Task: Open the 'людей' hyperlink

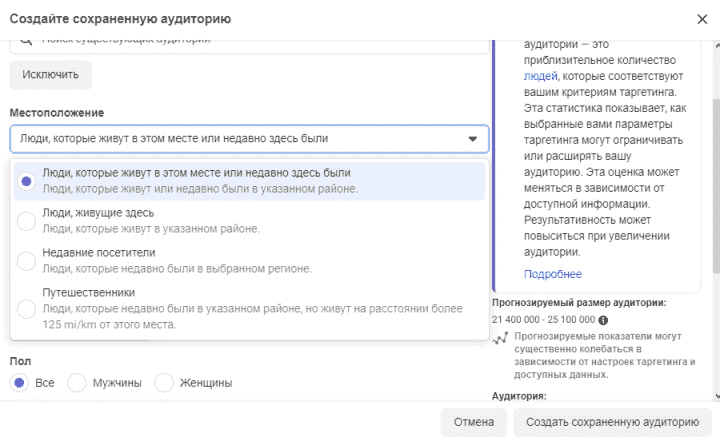Action: 540,76
